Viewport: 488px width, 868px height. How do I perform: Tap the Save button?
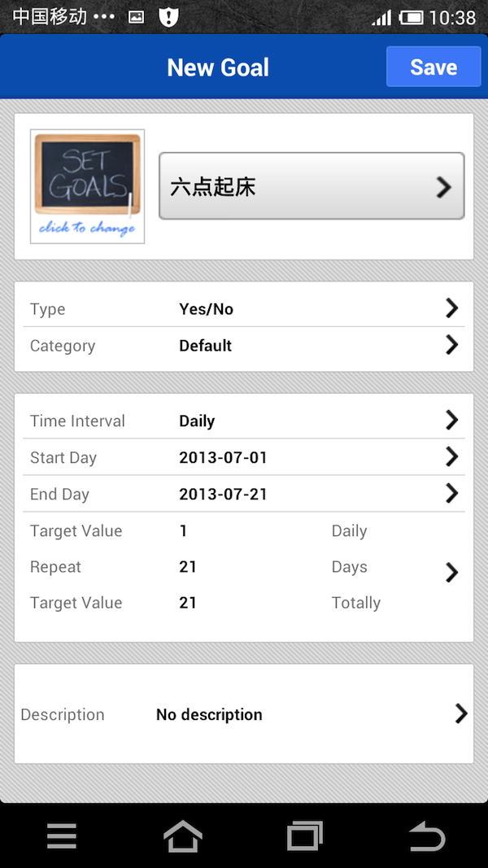click(433, 67)
